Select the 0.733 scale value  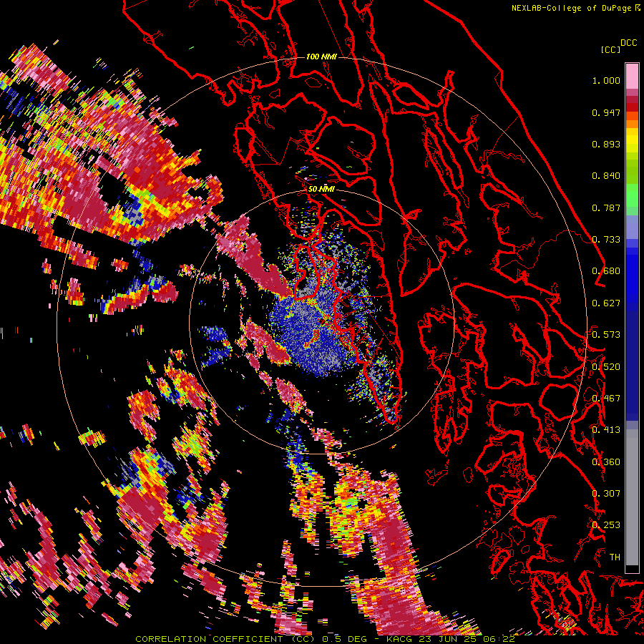(606, 240)
